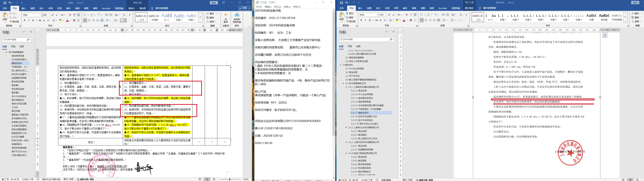
Task: Open font size dropdown 五号 in 文档2 window
Action: tap(49, 15)
